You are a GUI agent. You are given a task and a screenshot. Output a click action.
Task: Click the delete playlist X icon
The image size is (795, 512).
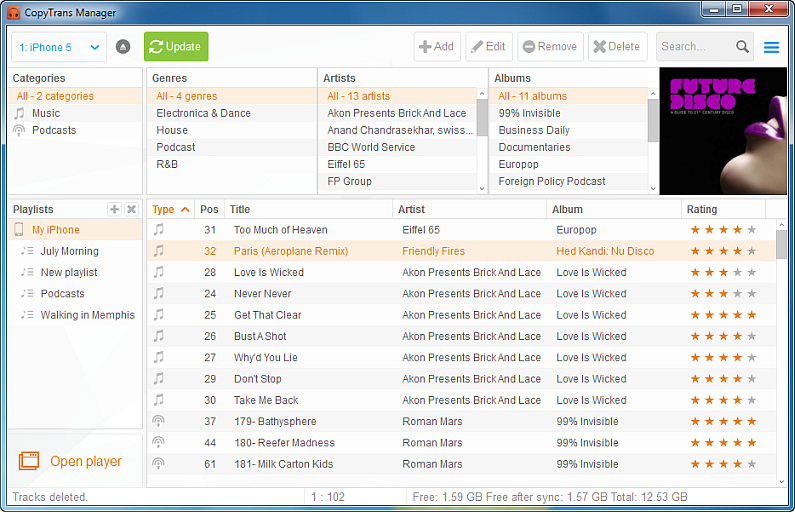(131, 209)
